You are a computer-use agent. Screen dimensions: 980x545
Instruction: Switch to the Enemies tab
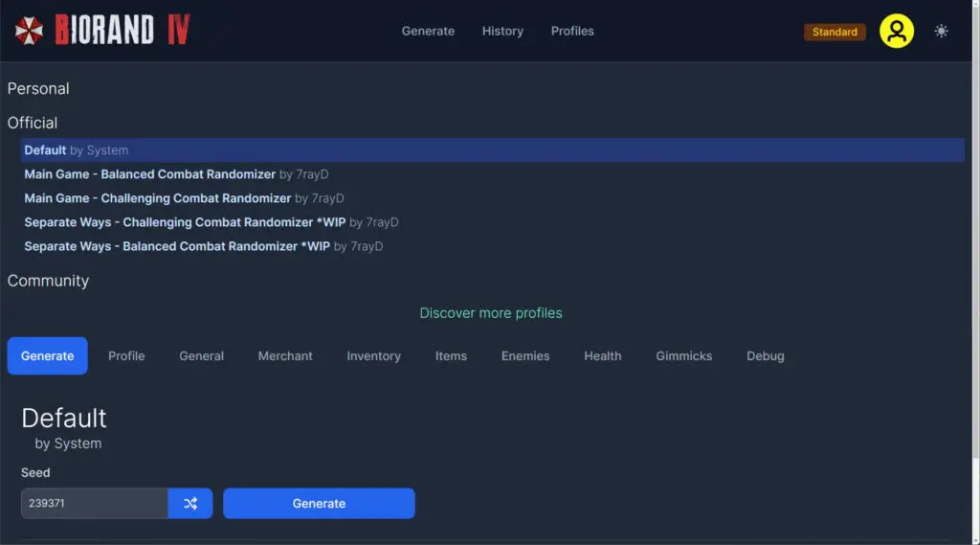(x=525, y=355)
